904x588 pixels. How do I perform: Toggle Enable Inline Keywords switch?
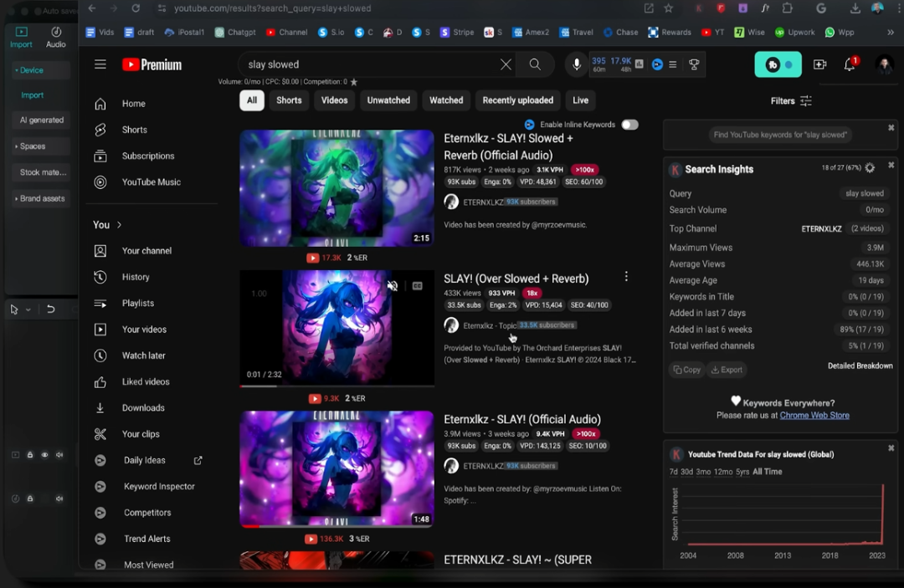629,125
